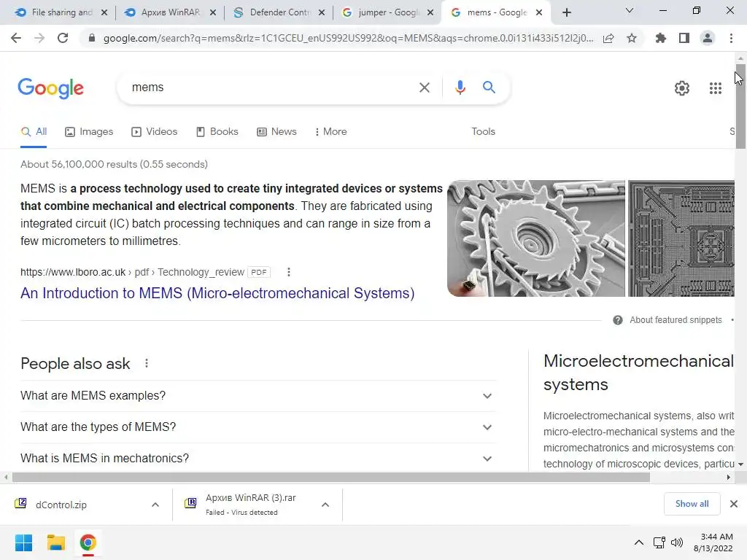747x560 pixels.
Task: Select the All results tab
Action: (x=34, y=131)
